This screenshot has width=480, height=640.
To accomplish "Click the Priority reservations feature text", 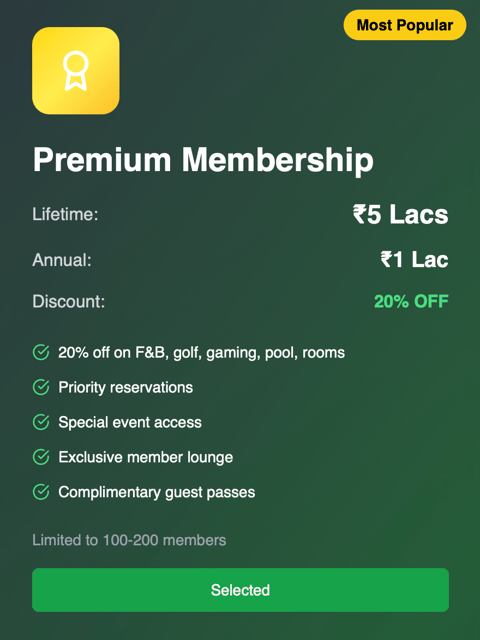I will (x=126, y=387).
